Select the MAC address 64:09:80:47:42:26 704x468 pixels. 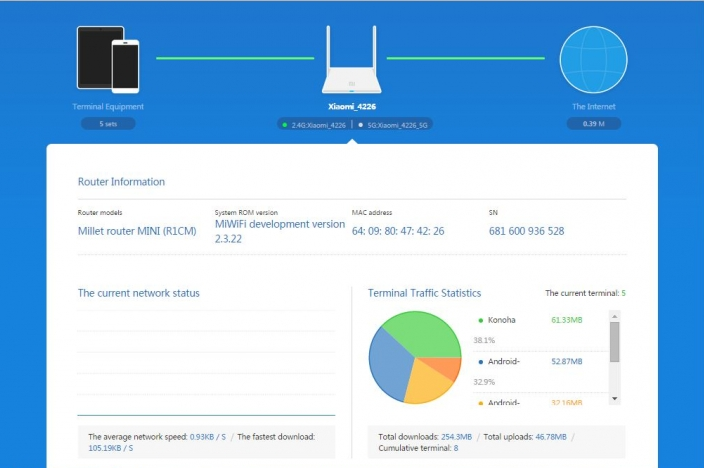[398, 231]
